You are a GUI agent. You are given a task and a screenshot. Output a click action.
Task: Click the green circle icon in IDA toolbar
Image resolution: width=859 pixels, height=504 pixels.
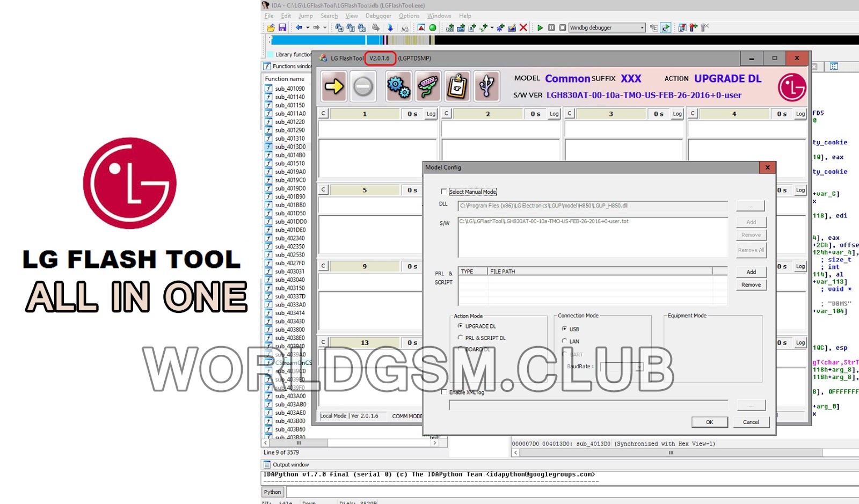(x=433, y=27)
